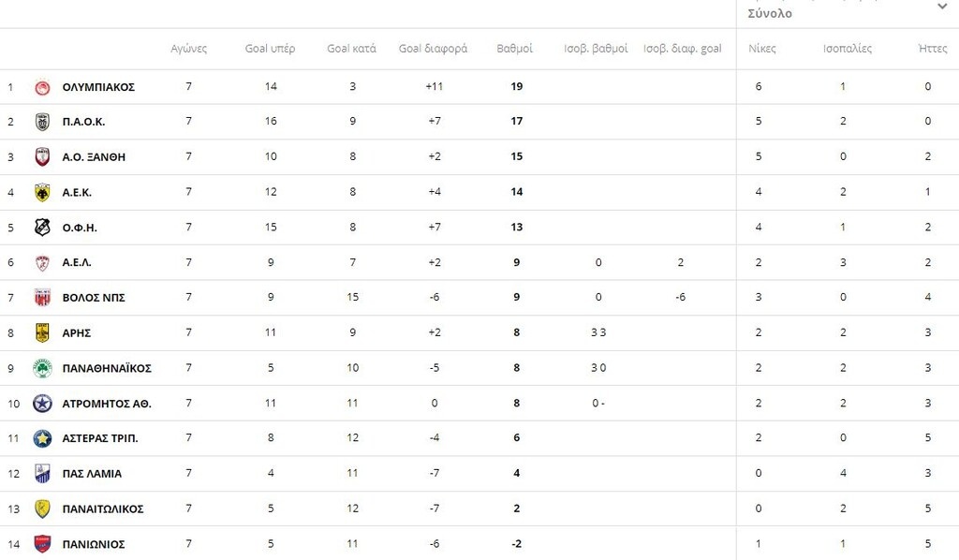Sort by Goal υπέρ column header

(270, 49)
